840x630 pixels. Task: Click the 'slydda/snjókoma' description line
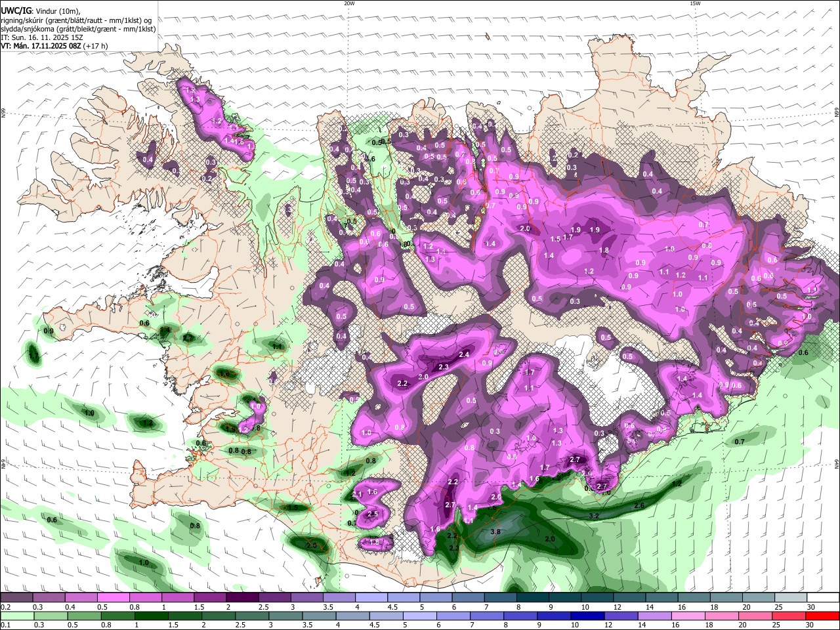pos(78,29)
